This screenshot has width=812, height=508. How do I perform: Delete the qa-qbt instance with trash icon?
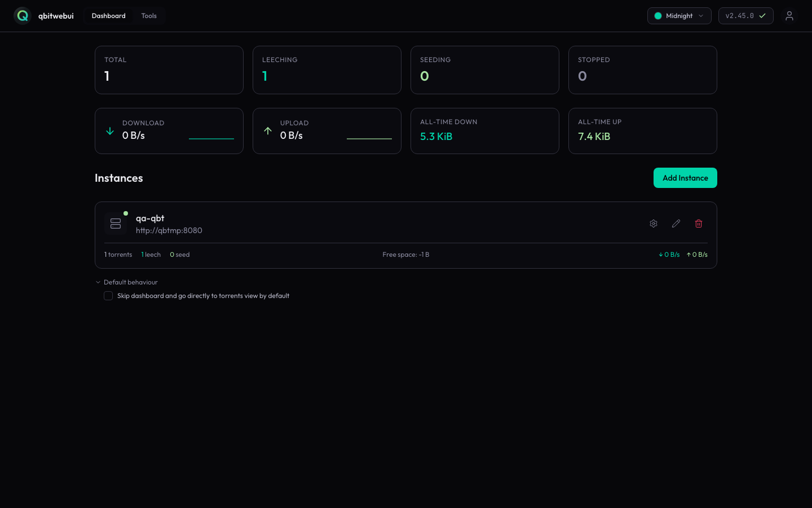699,224
